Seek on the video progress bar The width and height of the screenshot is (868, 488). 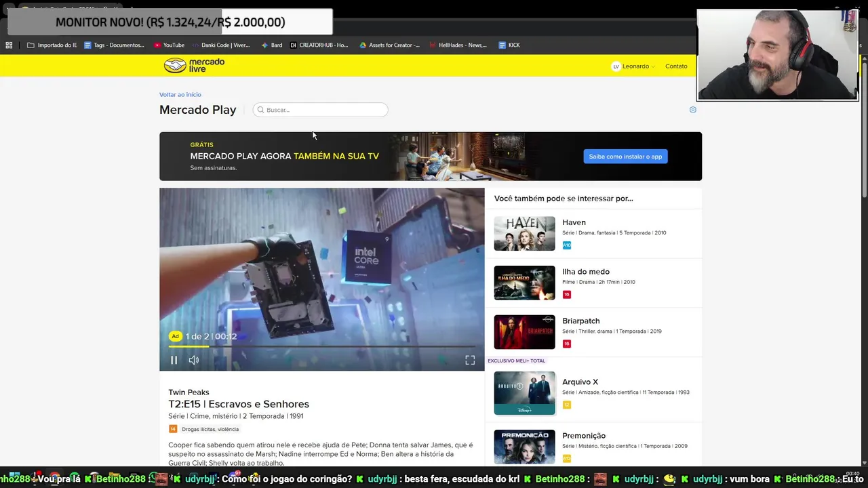point(322,347)
